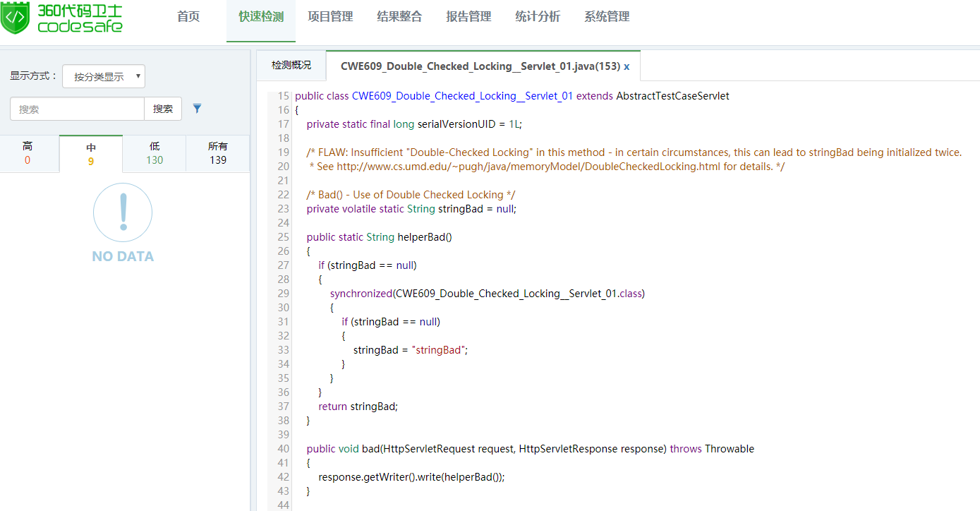
Task: Switch to the 检测概况 tab
Action: coord(291,66)
